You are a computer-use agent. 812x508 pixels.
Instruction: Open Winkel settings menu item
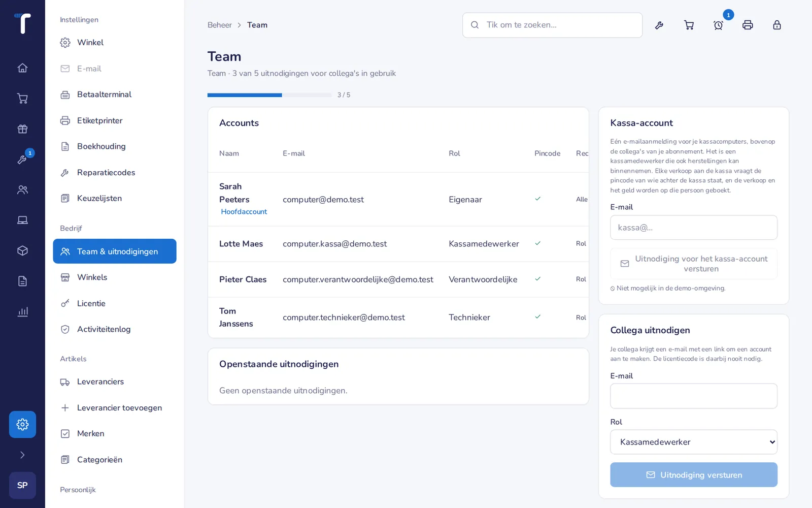coord(115,43)
